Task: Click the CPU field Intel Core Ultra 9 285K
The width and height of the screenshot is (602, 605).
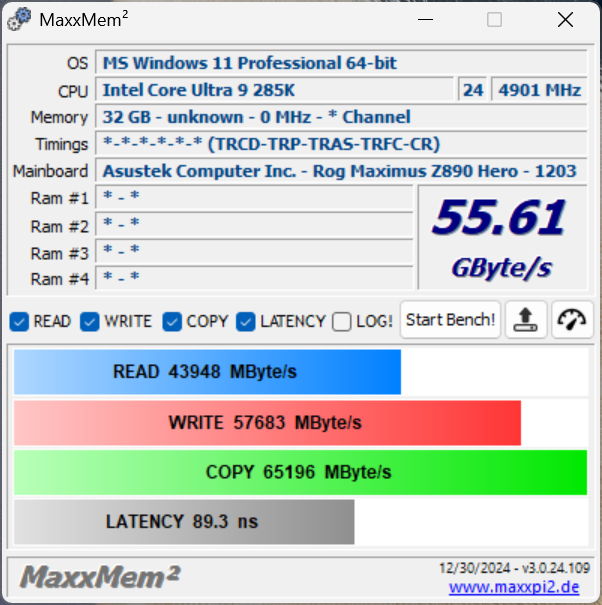Action: [274, 90]
